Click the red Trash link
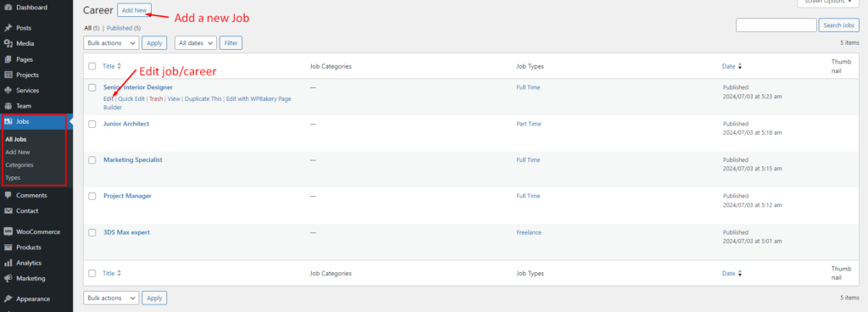 [156, 98]
